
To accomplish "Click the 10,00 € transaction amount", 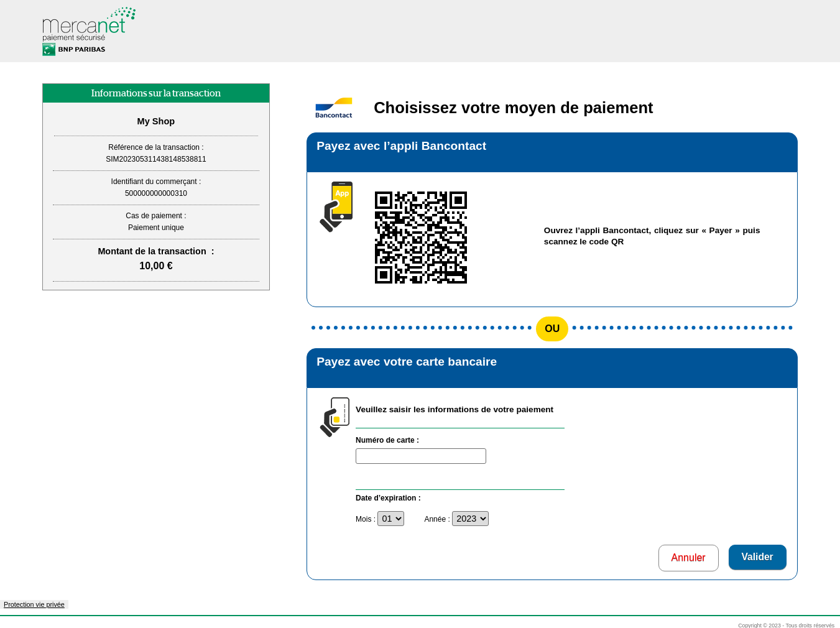I will [x=156, y=266].
